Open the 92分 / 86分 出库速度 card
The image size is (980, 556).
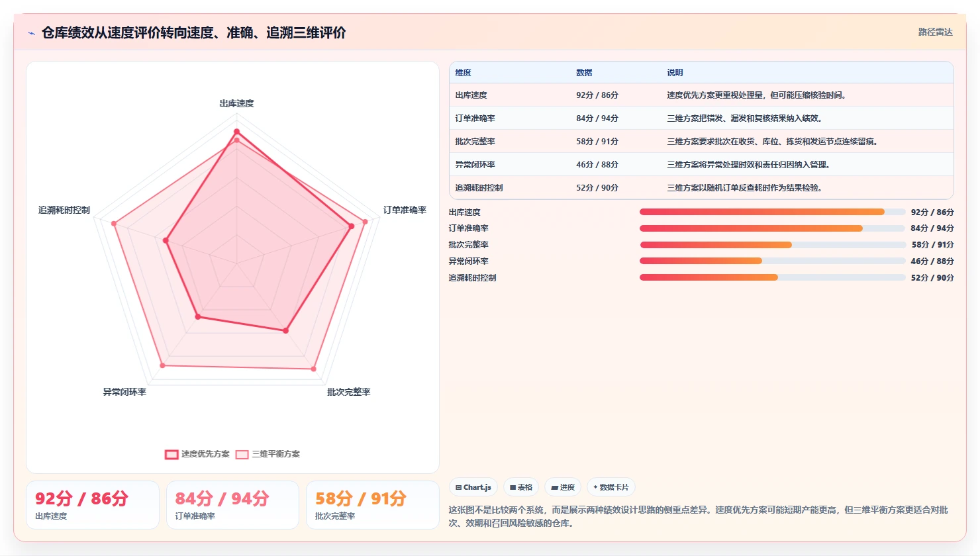(93, 505)
